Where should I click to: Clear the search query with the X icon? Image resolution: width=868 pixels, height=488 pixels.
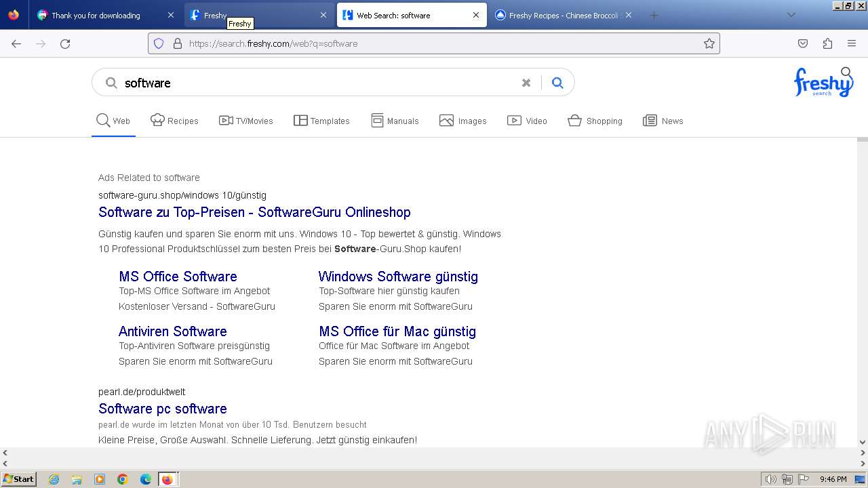click(526, 83)
